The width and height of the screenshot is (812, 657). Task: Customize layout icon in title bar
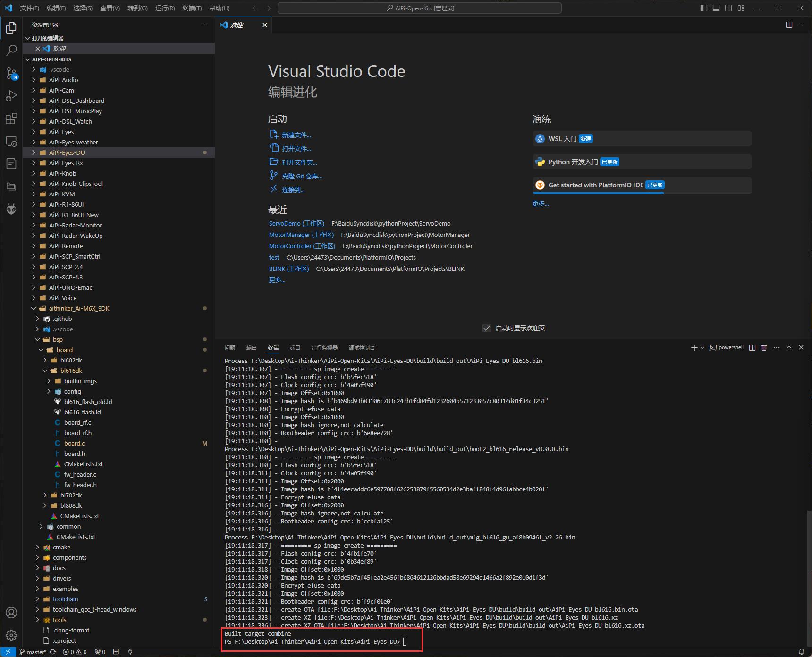(741, 8)
